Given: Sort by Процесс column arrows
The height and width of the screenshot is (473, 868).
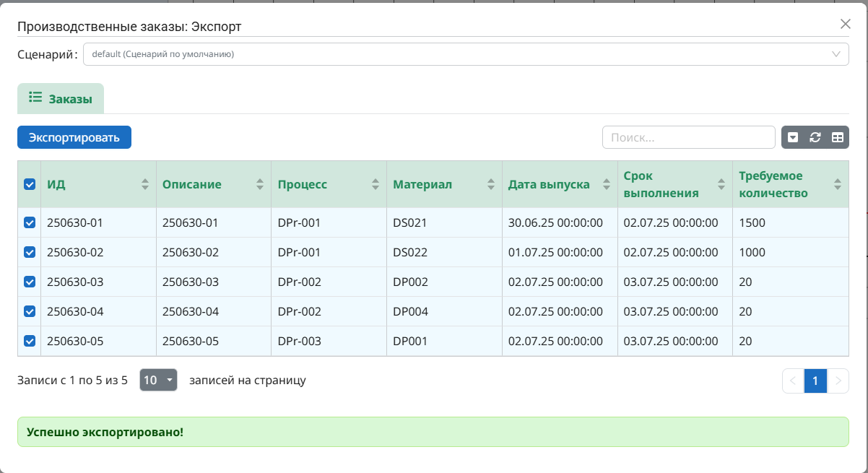Looking at the screenshot, I should coord(376,184).
